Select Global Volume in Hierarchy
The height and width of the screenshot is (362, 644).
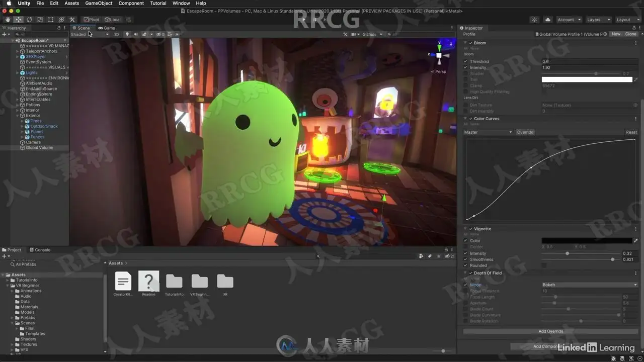[39, 148]
